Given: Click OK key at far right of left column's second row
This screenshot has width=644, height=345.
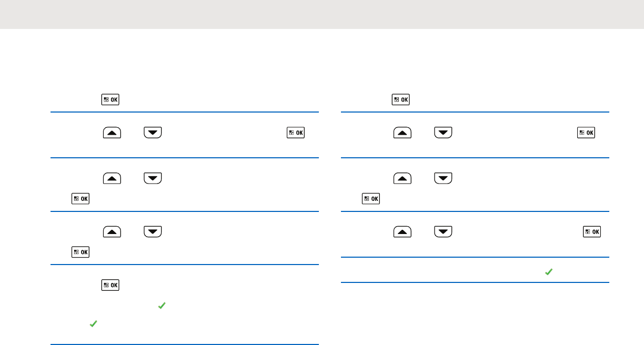Looking at the screenshot, I should pos(296,133).
